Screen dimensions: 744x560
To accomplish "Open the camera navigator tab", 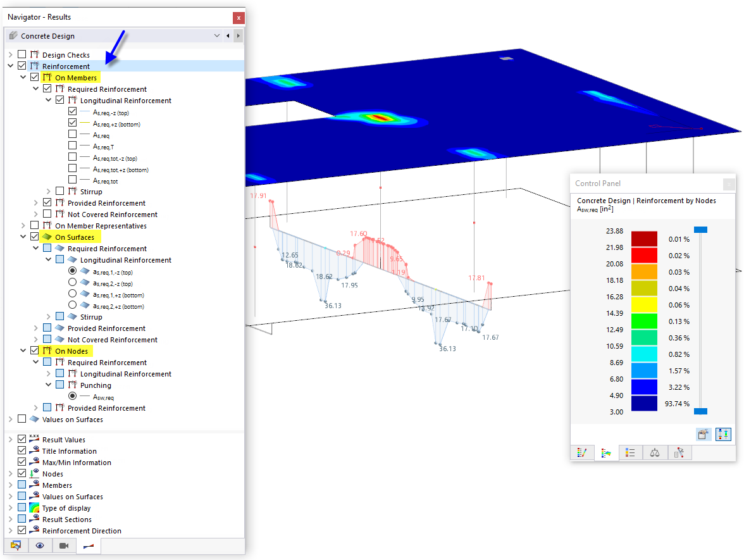I will tap(63, 545).
